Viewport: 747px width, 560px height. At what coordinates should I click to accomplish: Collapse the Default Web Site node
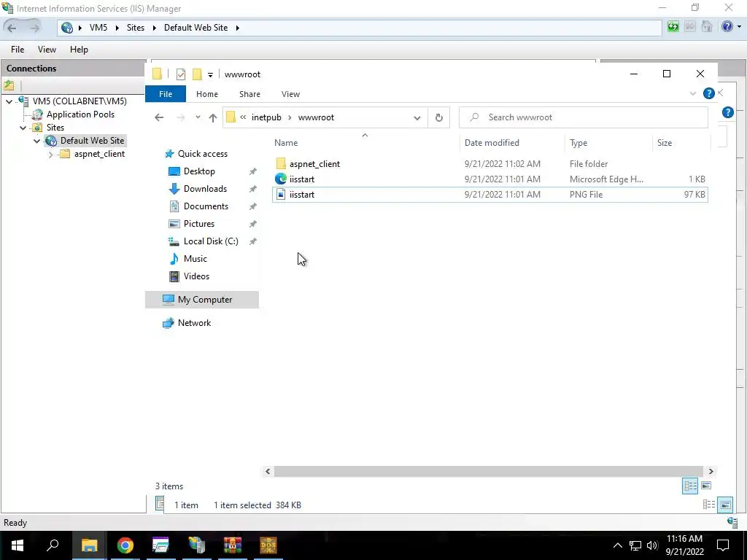pos(36,141)
